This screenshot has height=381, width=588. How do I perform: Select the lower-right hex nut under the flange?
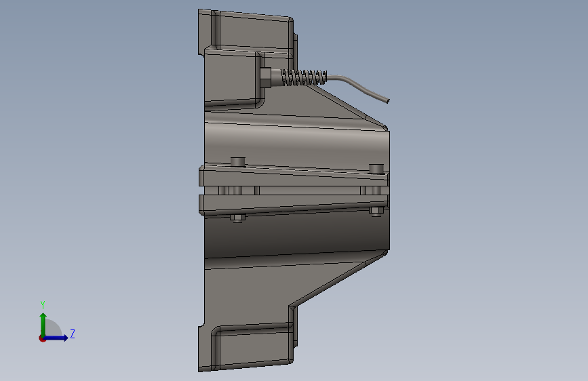(376, 211)
